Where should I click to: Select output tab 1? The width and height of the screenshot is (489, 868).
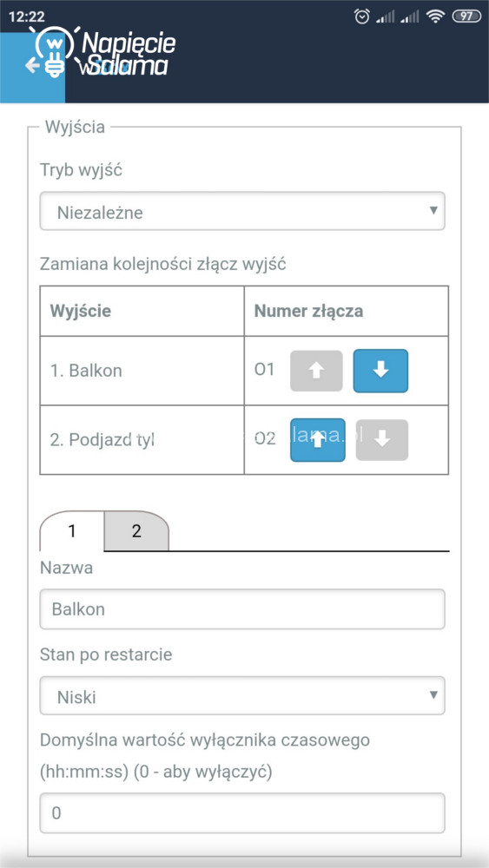point(72,531)
